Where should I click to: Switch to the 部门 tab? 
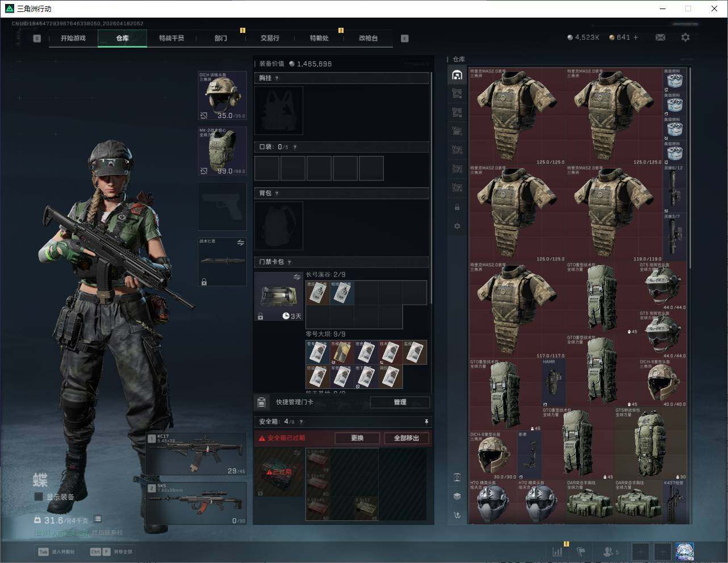pos(221,38)
